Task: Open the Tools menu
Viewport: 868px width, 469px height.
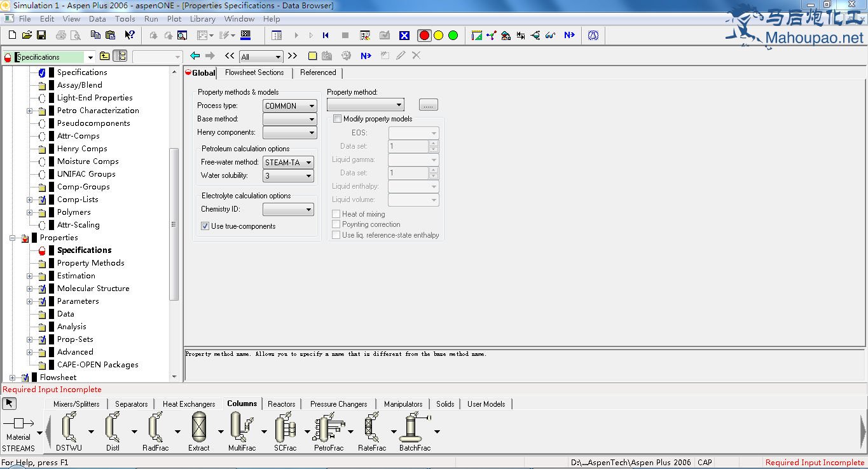Action: [x=125, y=19]
